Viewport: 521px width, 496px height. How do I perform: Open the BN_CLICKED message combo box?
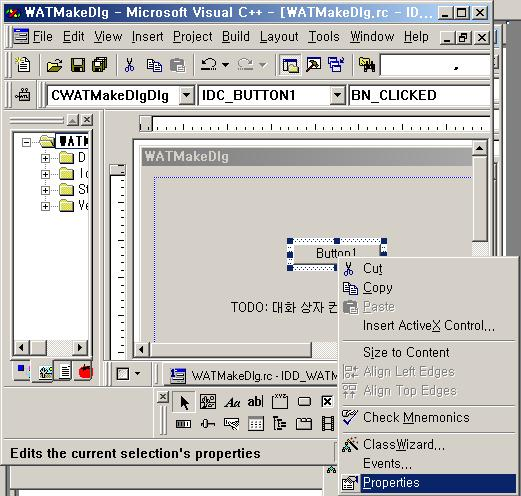coord(420,95)
